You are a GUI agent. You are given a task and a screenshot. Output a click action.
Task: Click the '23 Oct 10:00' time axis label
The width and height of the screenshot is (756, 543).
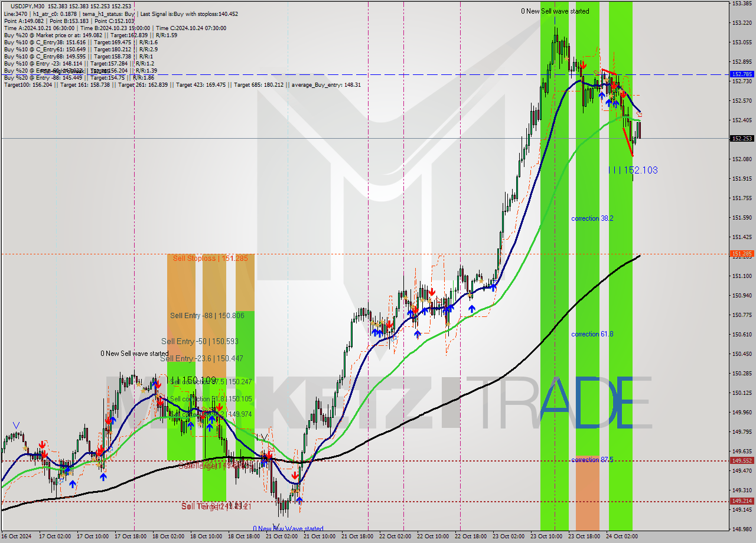546,537
